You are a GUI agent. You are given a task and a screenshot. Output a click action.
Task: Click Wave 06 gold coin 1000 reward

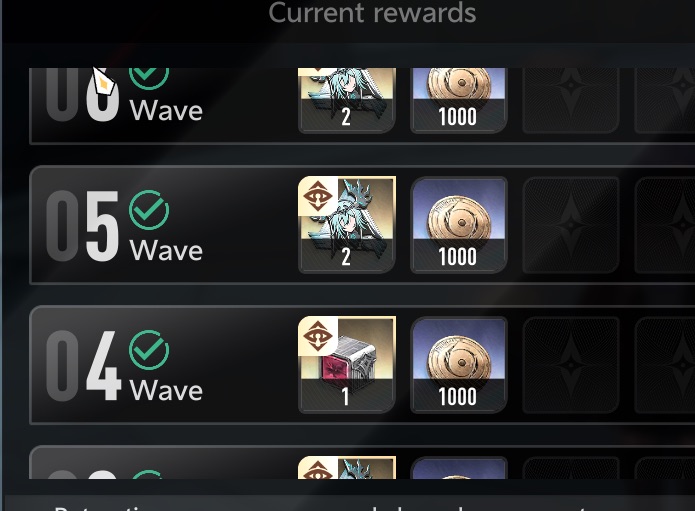coord(459,101)
